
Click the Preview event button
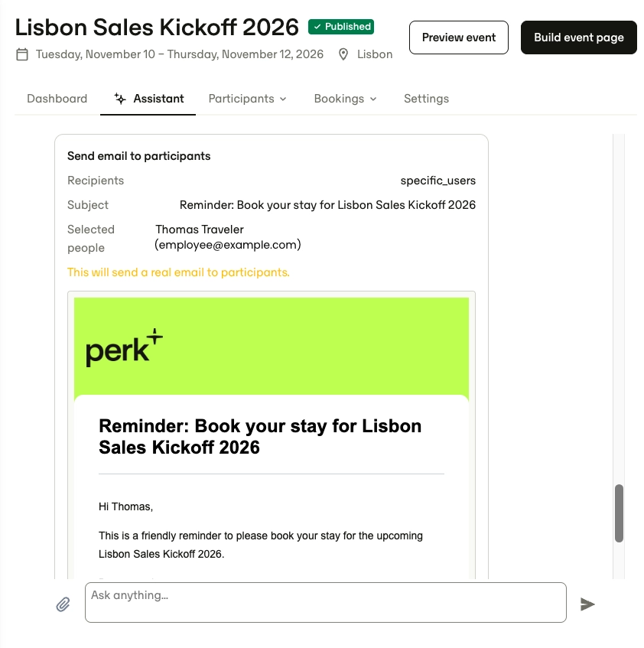(x=458, y=37)
